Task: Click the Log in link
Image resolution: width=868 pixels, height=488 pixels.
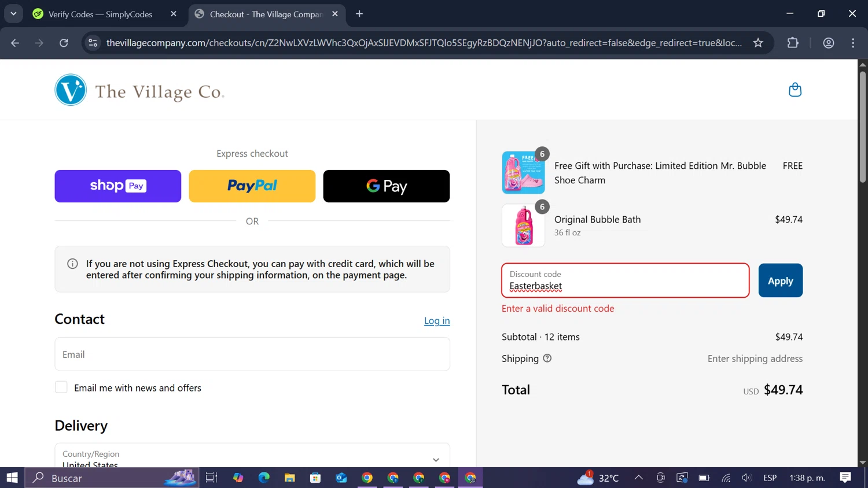Action: point(437,320)
